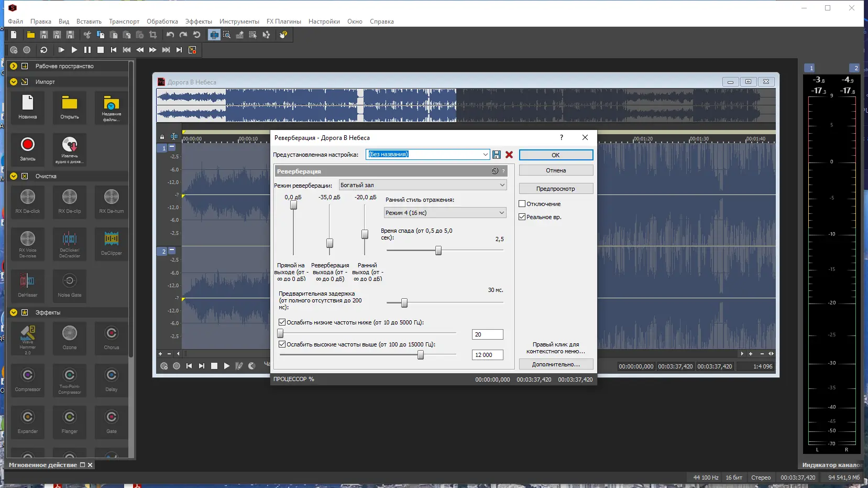Open the Noise Gate tool
868x488 pixels.
[x=70, y=285]
